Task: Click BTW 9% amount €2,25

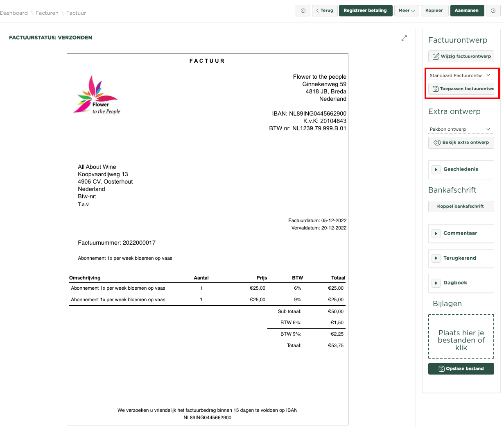Action: coord(337,334)
